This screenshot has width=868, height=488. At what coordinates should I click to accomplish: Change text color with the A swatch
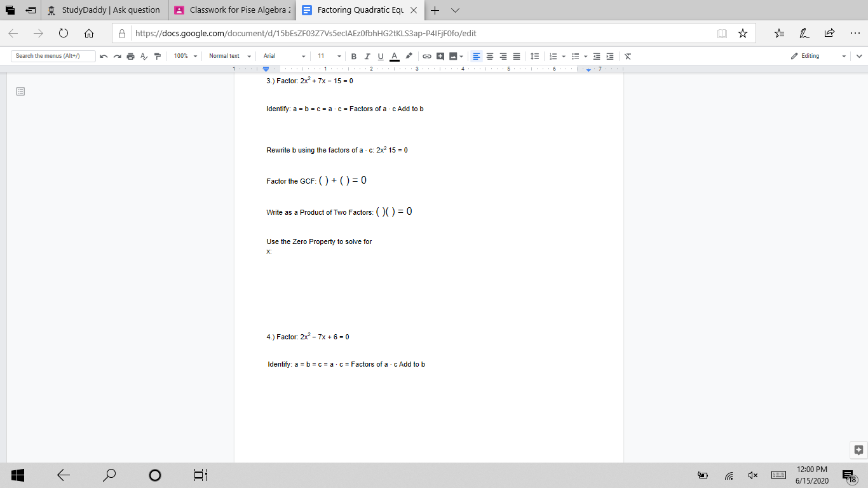point(394,56)
